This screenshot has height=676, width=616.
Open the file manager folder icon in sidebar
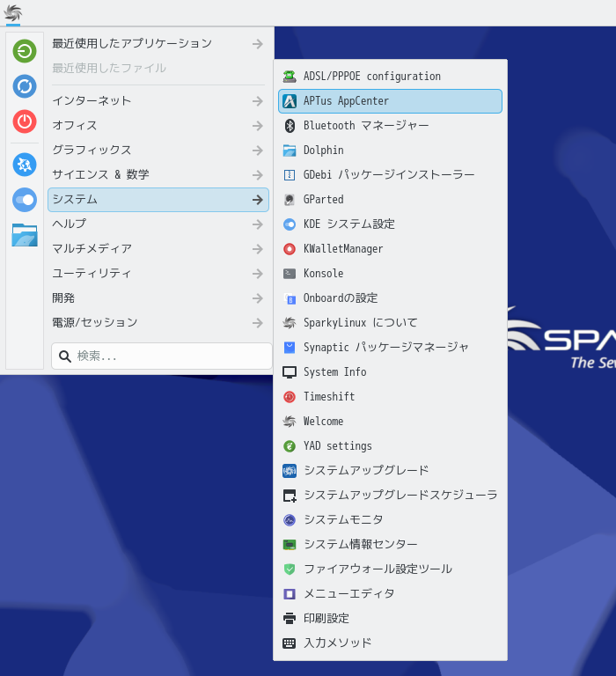click(x=25, y=235)
